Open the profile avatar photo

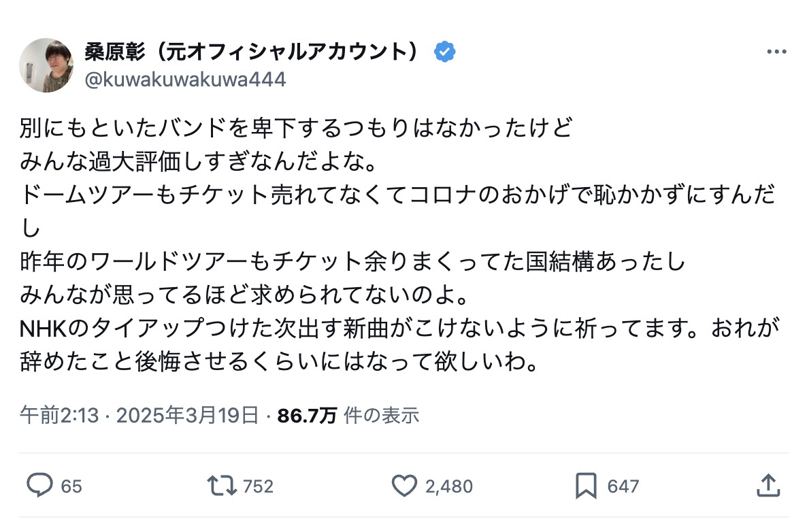[x=46, y=65]
